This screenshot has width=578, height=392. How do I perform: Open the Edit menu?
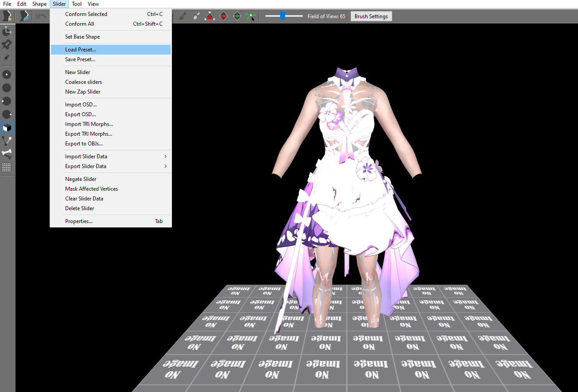22,4
